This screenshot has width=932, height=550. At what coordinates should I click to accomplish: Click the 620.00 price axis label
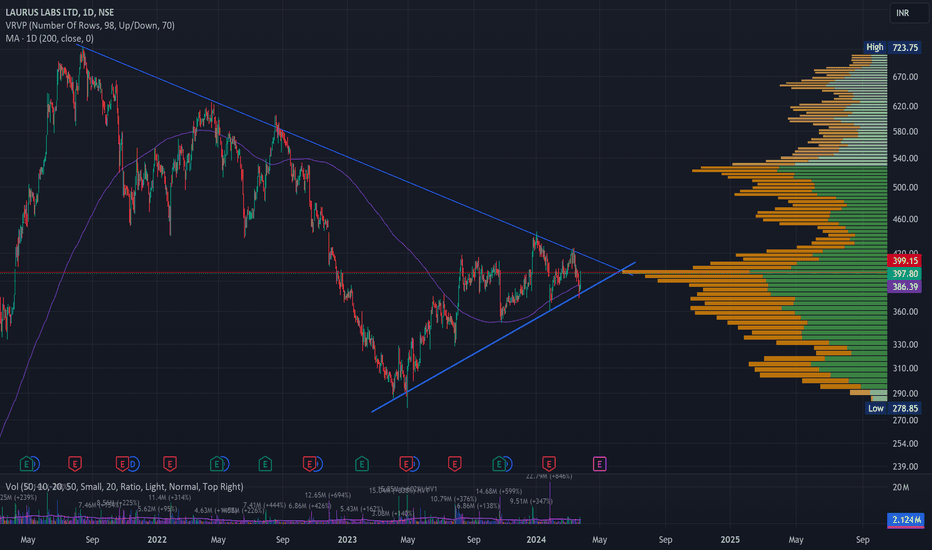coord(905,106)
